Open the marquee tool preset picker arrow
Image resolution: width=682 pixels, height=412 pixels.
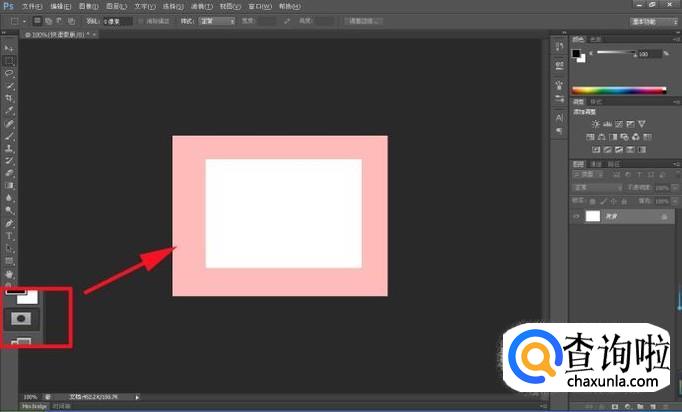(24, 21)
